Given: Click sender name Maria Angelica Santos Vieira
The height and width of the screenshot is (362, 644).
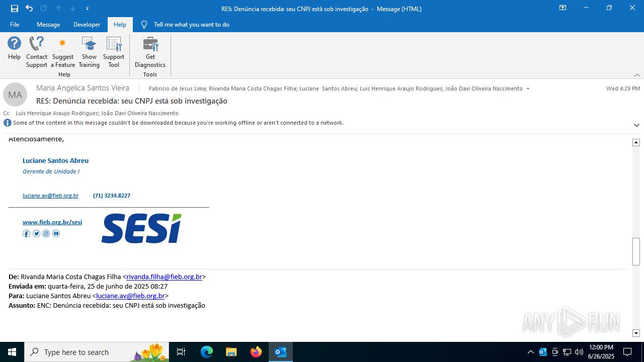Looking at the screenshot, I should (x=83, y=88).
